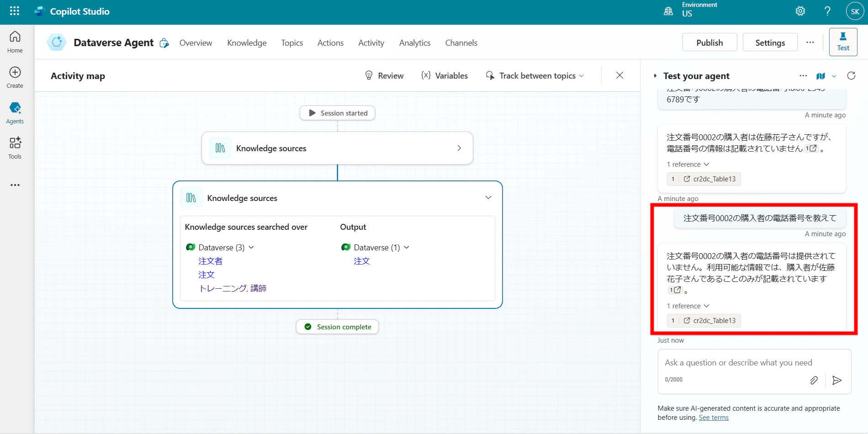The width and height of the screenshot is (868, 434).
Task: Open the Variables panel
Action: 445,76
